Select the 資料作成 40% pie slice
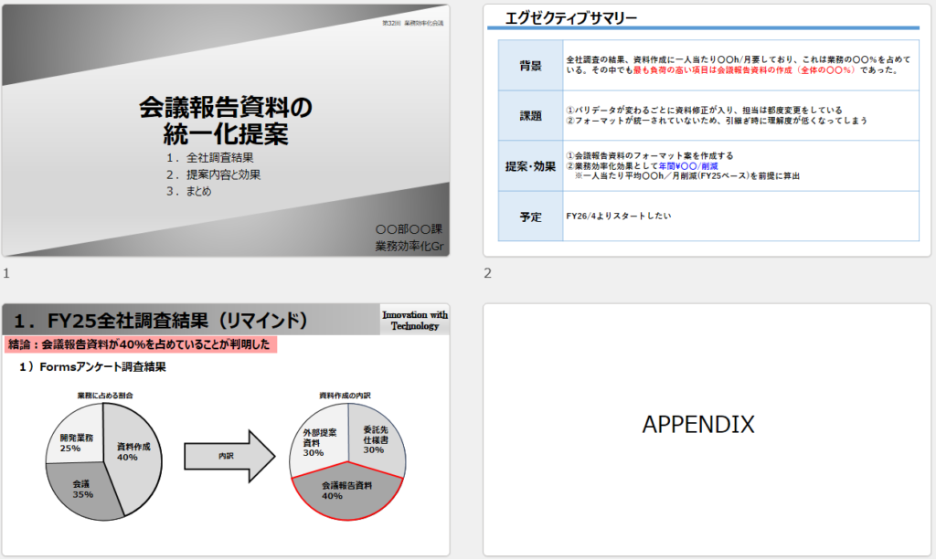 (133, 452)
